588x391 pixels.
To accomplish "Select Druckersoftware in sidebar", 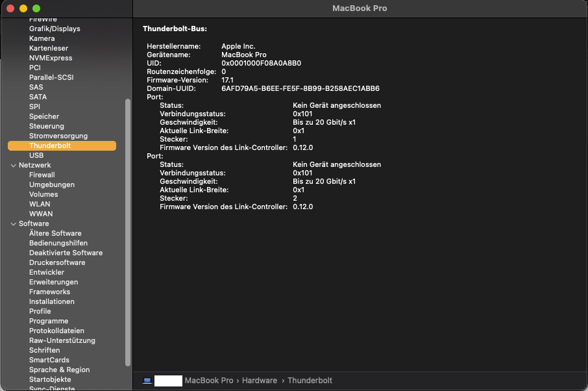I will (57, 263).
